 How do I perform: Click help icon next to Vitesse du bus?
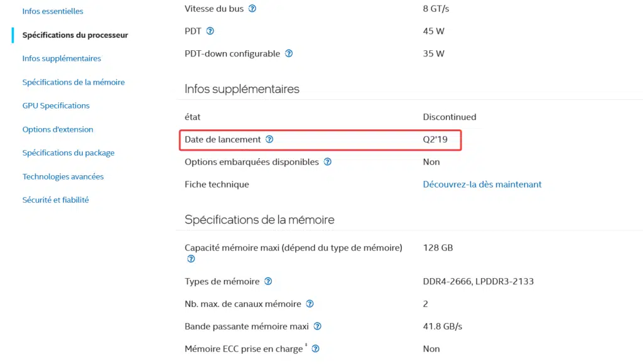(252, 9)
